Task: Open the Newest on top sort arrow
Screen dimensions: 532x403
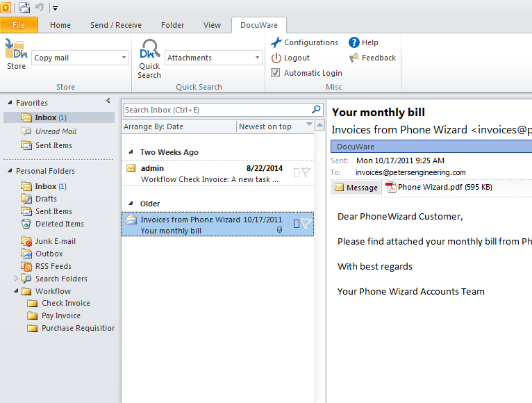Action: [309, 124]
